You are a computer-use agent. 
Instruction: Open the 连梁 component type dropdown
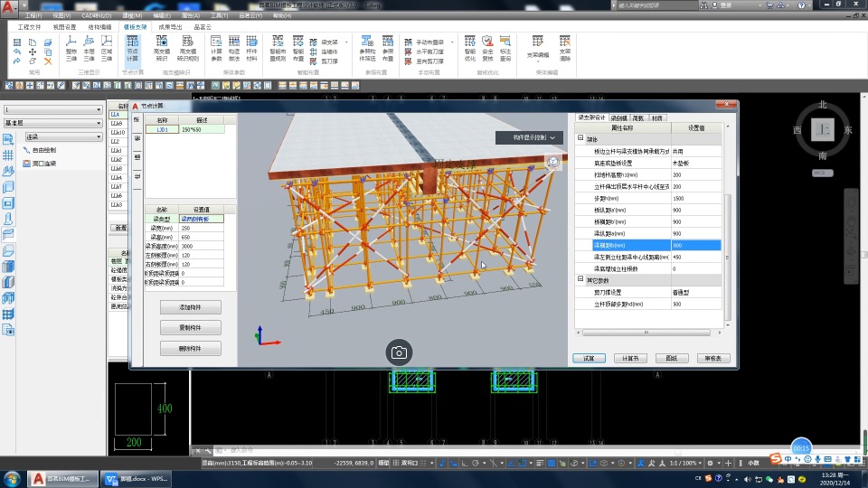[63, 136]
